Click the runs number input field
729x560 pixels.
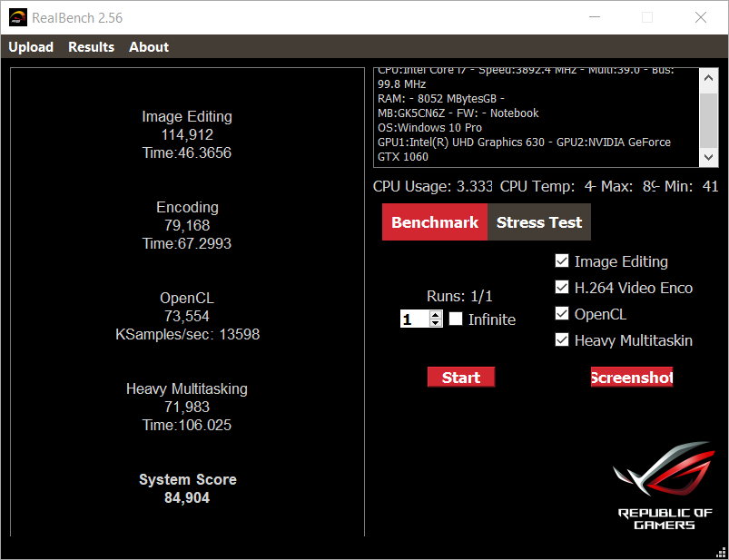pyautogui.click(x=415, y=319)
